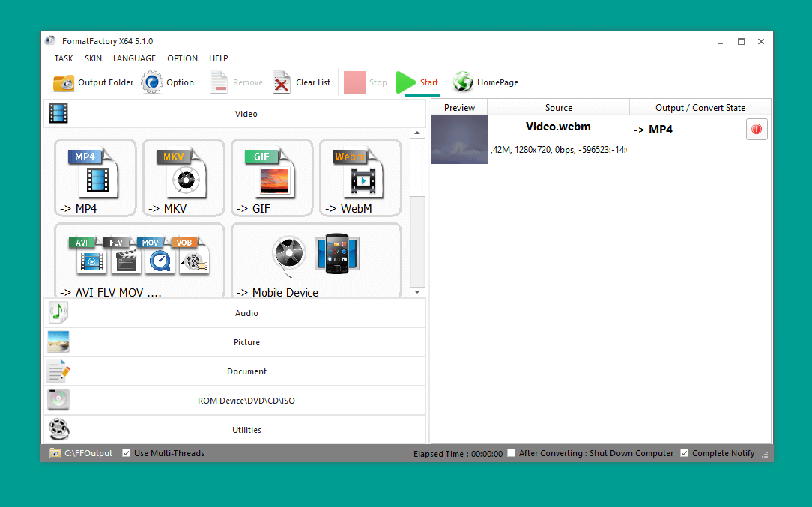Click the Stop conversion button
The height and width of the screenshot is (507, 812).
(x=366, y=82)
